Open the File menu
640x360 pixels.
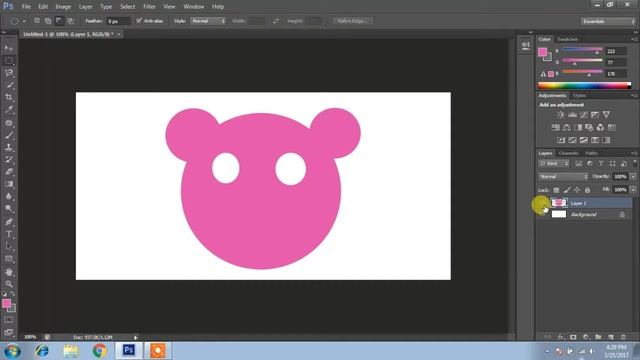[x=26, y=7]
